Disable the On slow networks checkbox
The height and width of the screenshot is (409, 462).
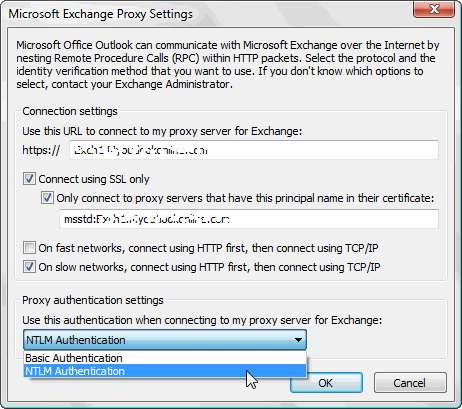pyautogui.click(x=29, y=267)
